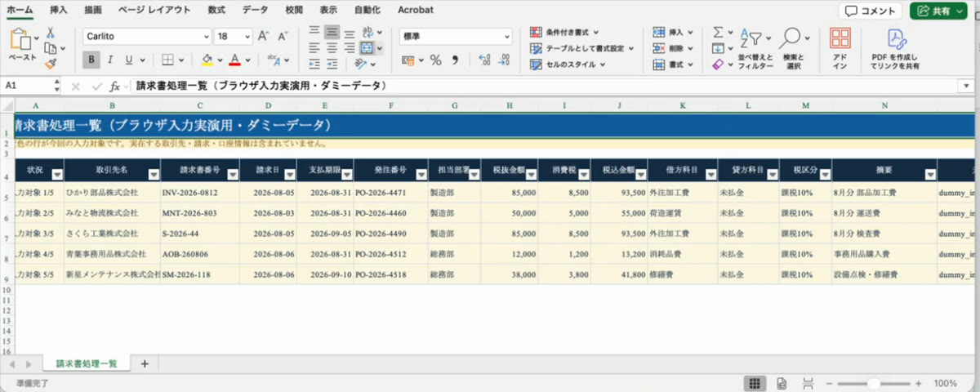Viewport: 980px width, 392px height.
Task: Open the number format 標準 dropdown
Action: point(506,37)
